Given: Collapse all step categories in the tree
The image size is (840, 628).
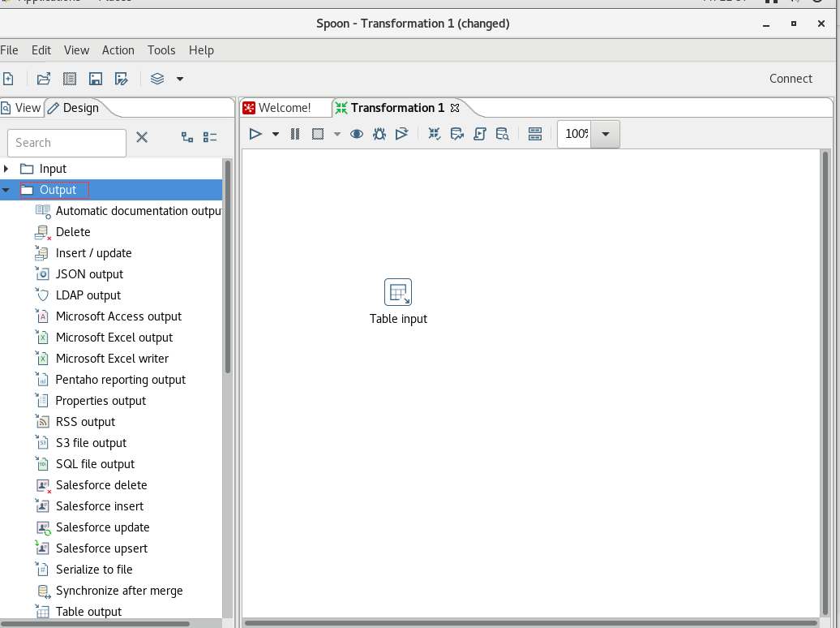Looking at the screenshot, I should (x=210, y=137).
